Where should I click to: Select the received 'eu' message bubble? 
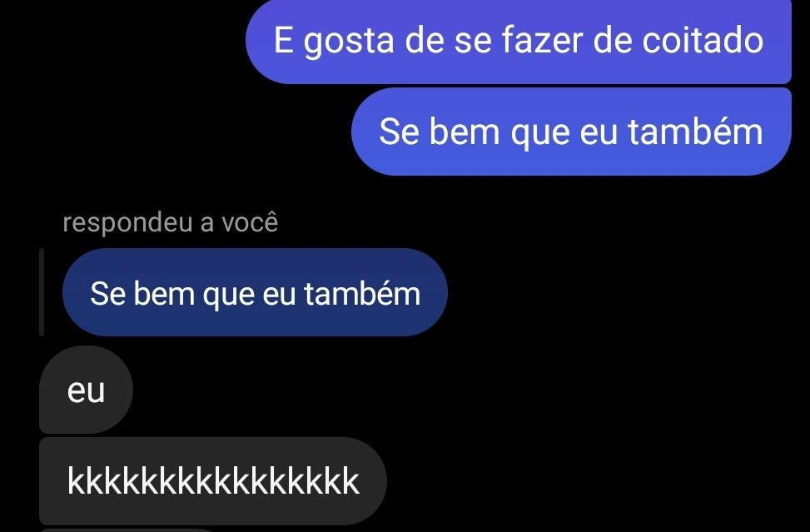coord(87,390)
